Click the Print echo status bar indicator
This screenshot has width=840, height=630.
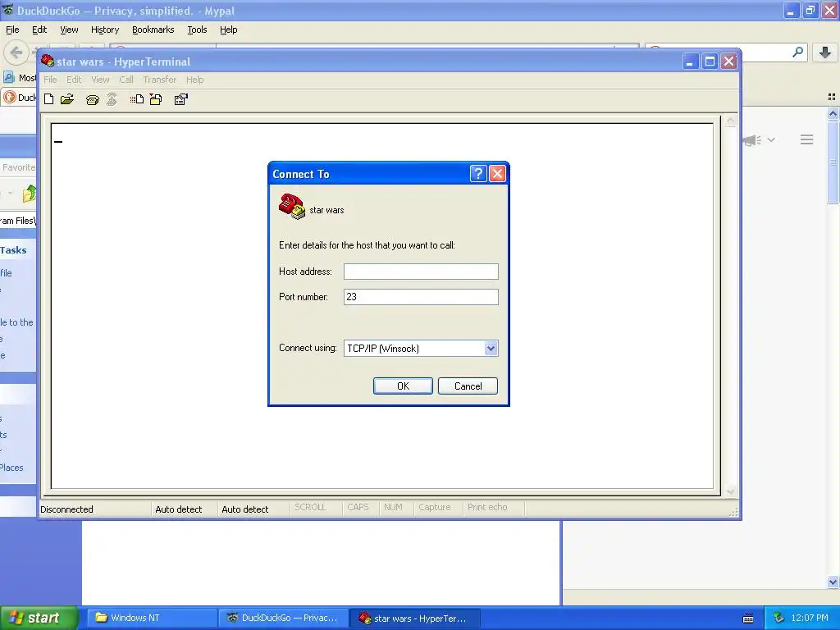pyautogui.click(x=487, y=507)
